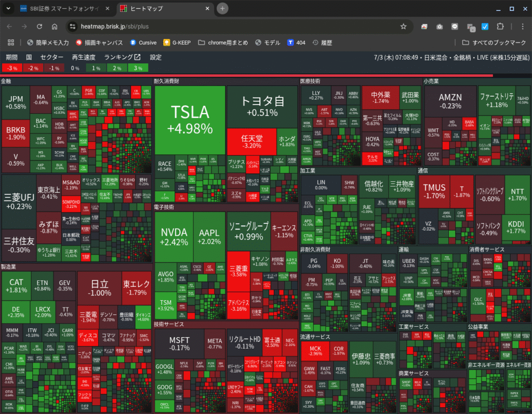Select the 中外薬 -1.74% tile
The image size is (532, 414).
(x=380, y=97)
